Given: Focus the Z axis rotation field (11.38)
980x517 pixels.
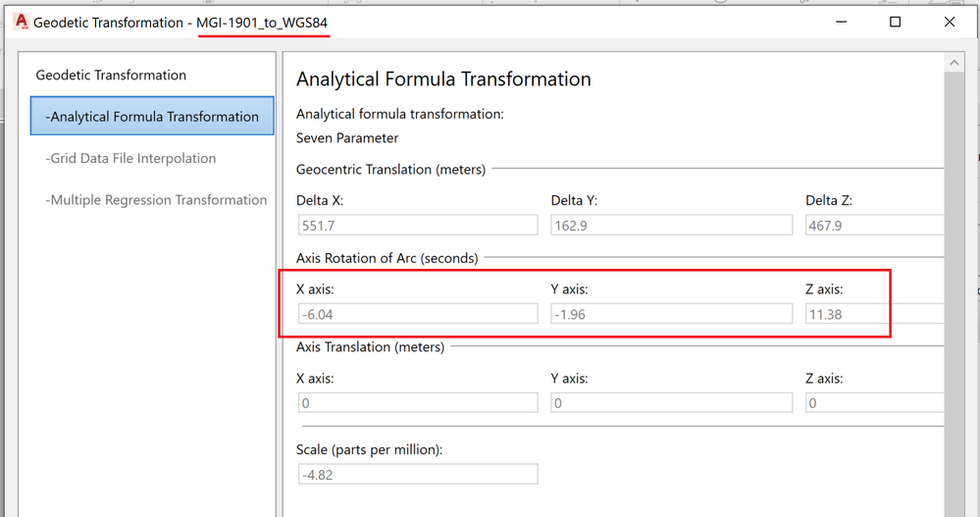Looking at the screenshot, I should pos(873,314).
